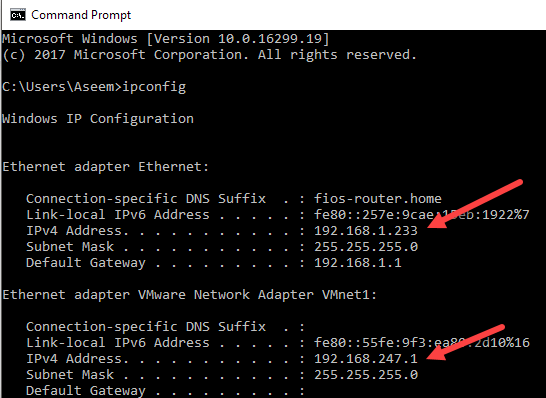Image resolution: width=546 pixels, height=398 pixels.
Task: Click the VMnet1 Subnet Mask value
Action: [366, 375]
